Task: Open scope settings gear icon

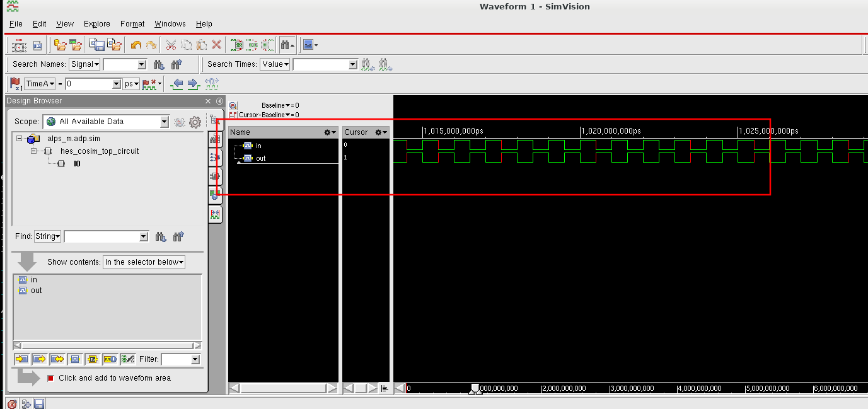Action: coord(195,122)
